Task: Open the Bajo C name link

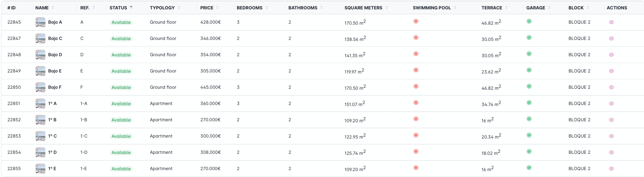Action: [55, 38]
